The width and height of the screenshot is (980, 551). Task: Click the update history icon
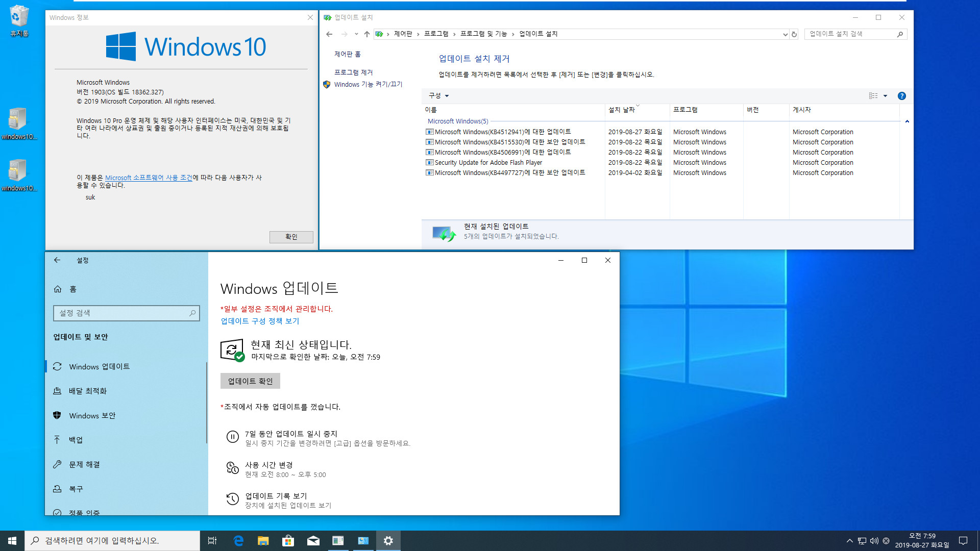(232, 499)
